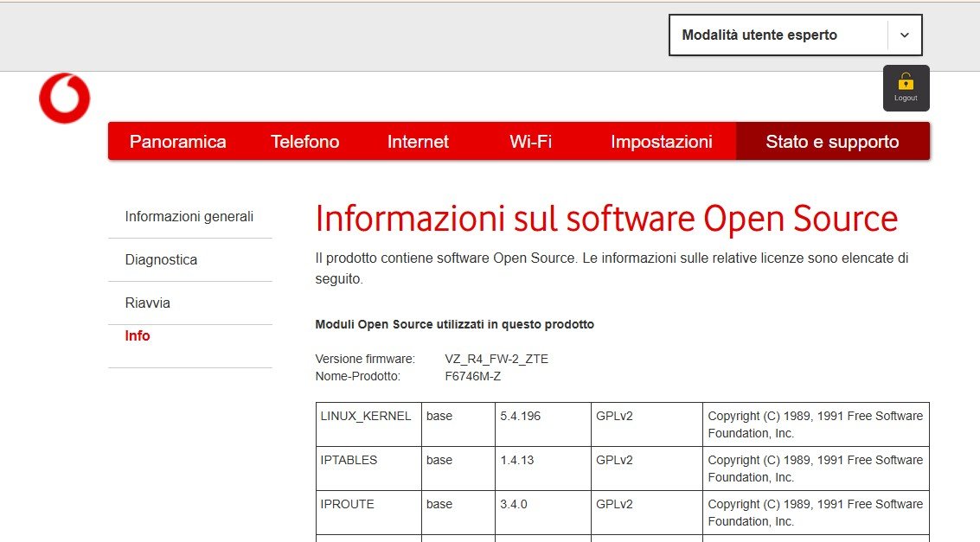Click the version 3.4.0 cell

[543, 513]
